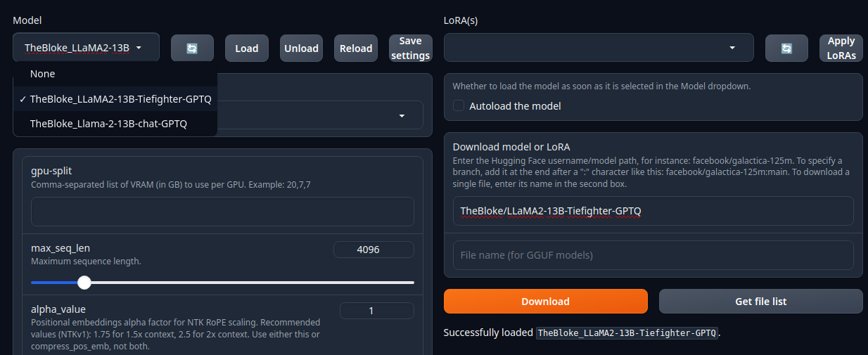Image resolution: width=868 pixels, height=355 pixels.
Task: Click the Hugging Face model path field
Action: [x=653, y=211]
